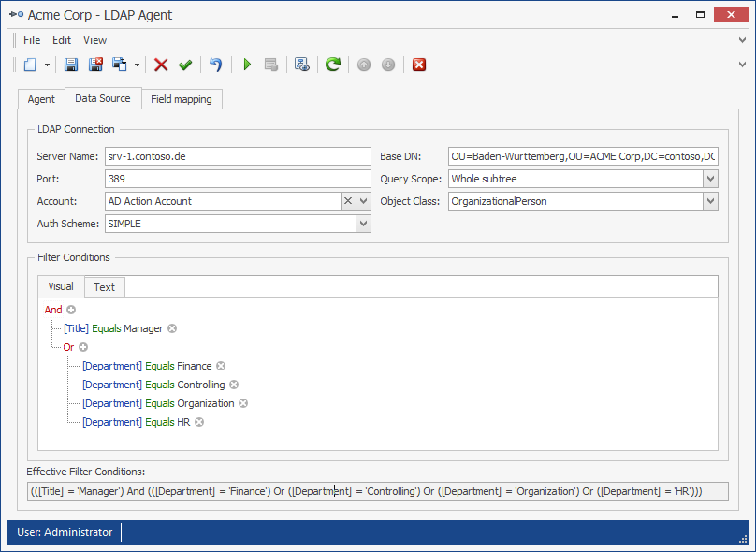Click the LDAP Agent app icon in title bar

point(17,14)
